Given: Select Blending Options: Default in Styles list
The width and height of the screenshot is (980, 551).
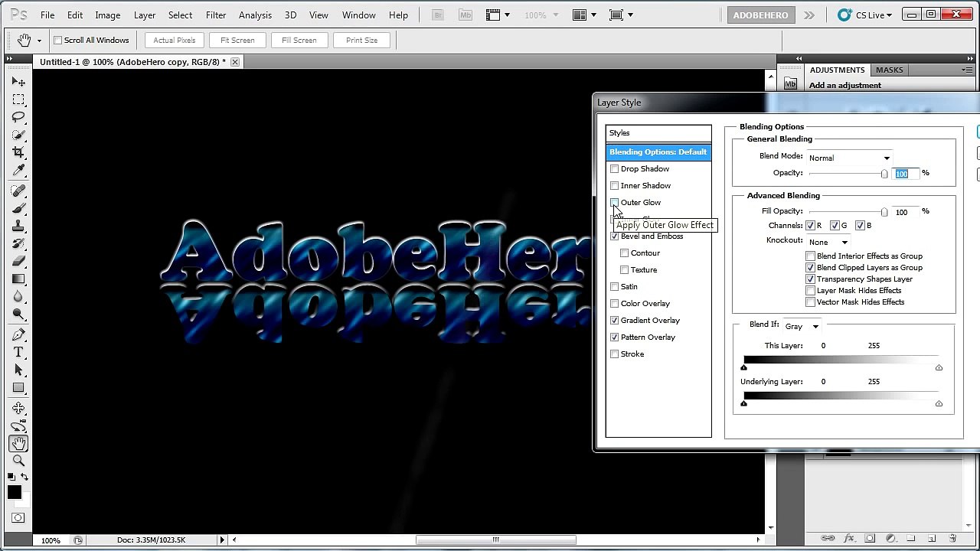Looking at the screenshot, I should tap(658, 152).
